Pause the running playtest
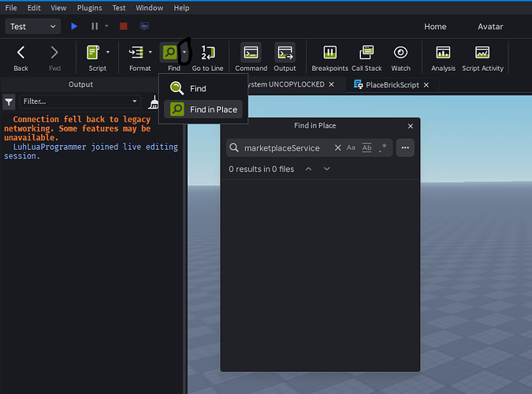This screenshot has height=394, width=532. click(x=95, y=26)
